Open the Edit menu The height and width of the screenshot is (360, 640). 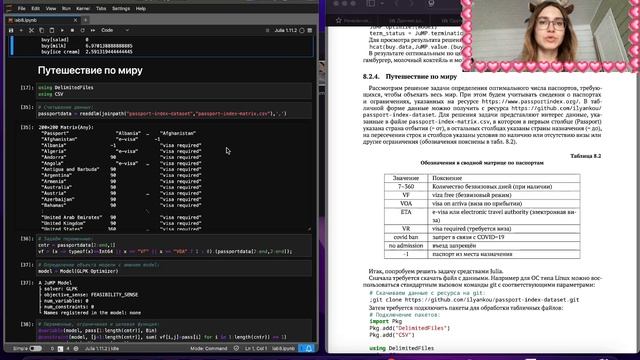(36, 9)
